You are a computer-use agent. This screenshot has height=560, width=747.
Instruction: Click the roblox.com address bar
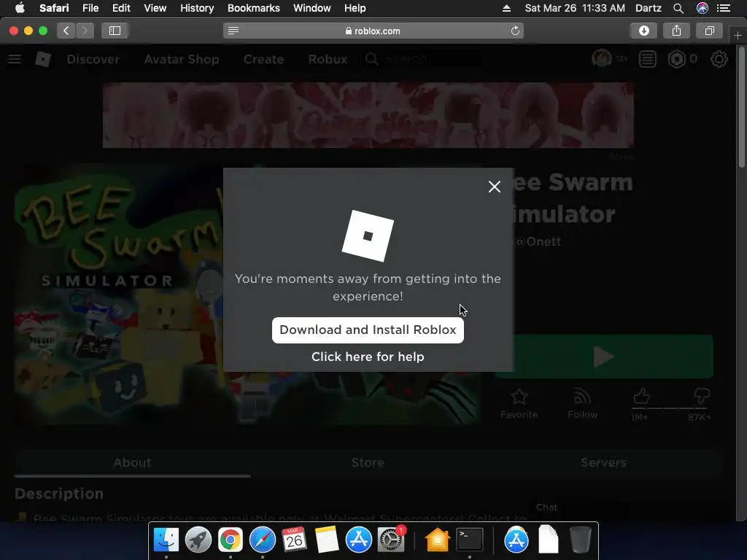[373, 31]
